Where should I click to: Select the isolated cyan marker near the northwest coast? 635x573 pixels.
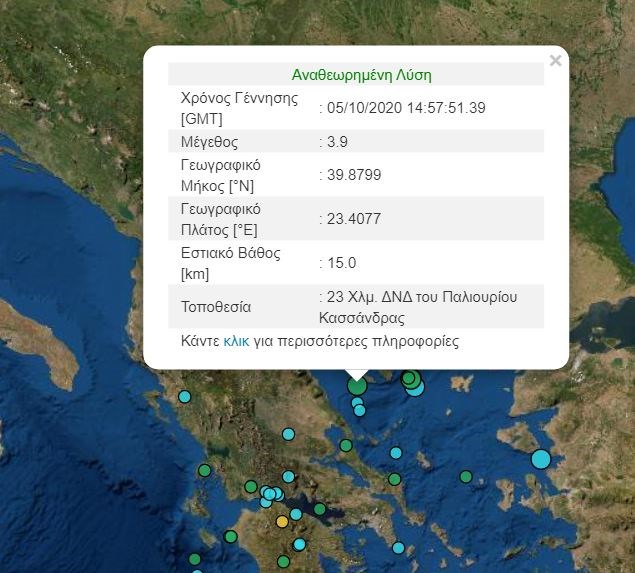[184, 397]
